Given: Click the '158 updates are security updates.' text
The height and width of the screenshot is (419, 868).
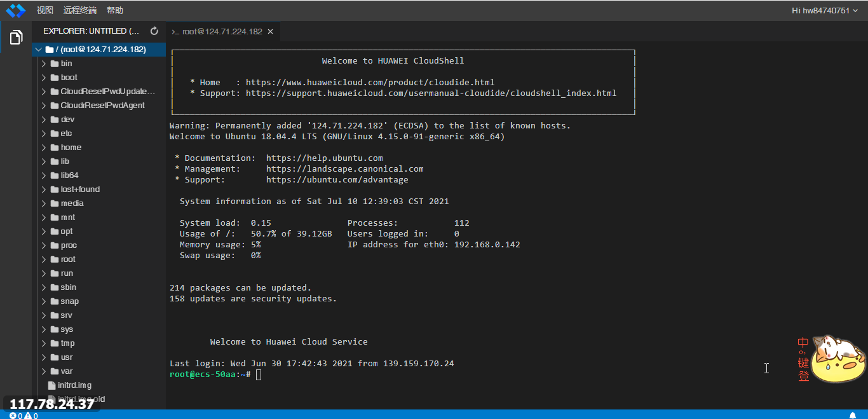Looking at the screenshot, I should [254, 298].
